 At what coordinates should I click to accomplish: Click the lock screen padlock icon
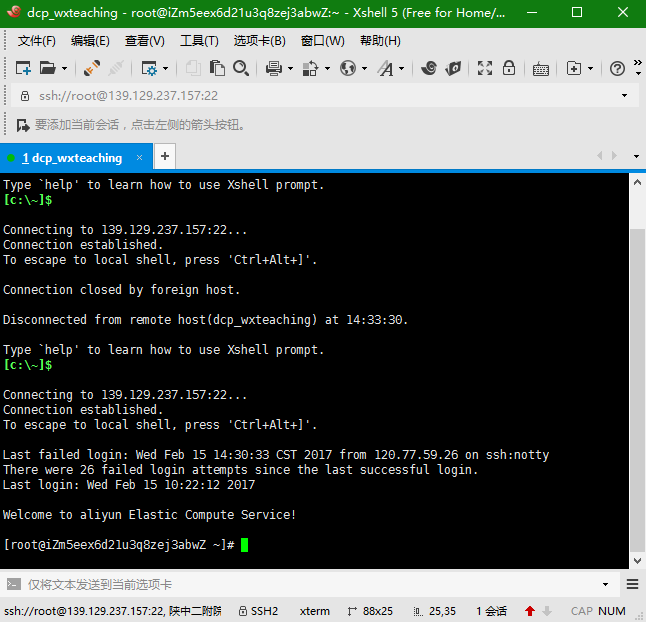tap(509, 68)
